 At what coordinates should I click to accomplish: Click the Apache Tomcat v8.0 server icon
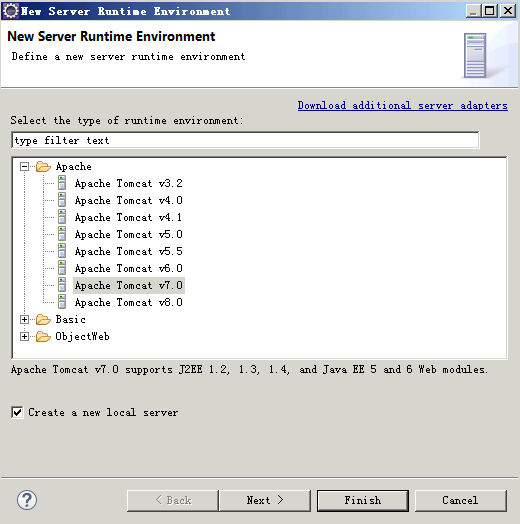point(62,302)
